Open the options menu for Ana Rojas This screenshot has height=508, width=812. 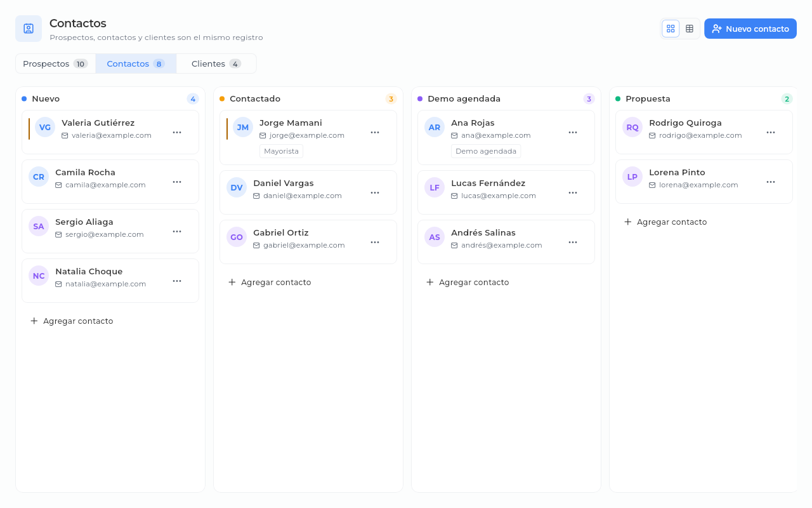[x=573, y=132]
